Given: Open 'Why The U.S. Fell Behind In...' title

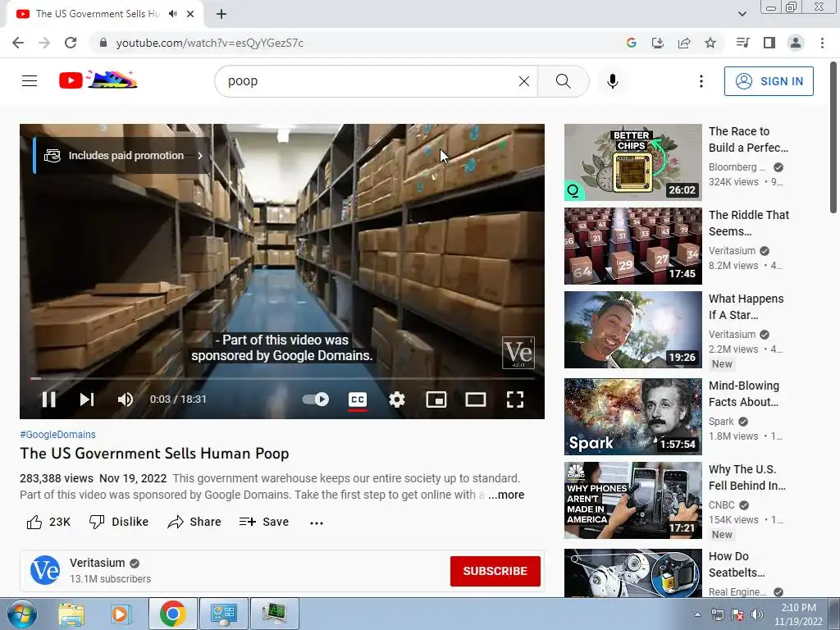Looking at the screenshot, I should coord(746,477).
